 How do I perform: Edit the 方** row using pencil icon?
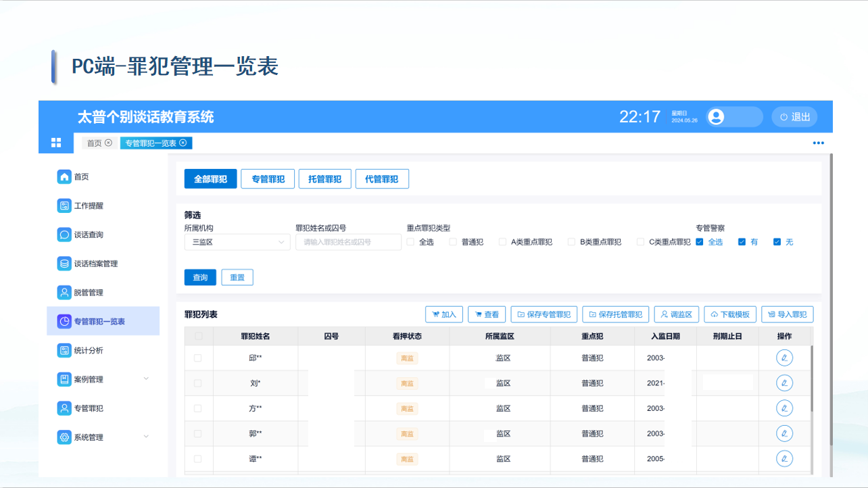point(784,408)
